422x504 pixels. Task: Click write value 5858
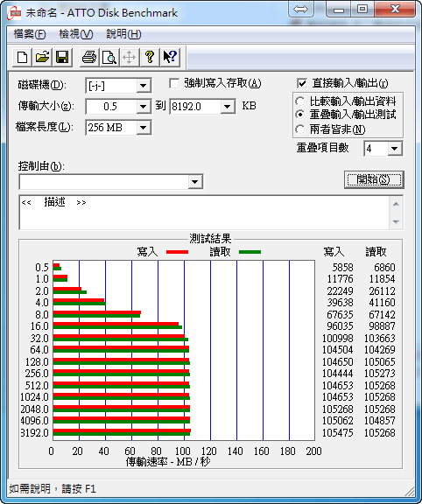pyautogui.click(x=342, y=268)
